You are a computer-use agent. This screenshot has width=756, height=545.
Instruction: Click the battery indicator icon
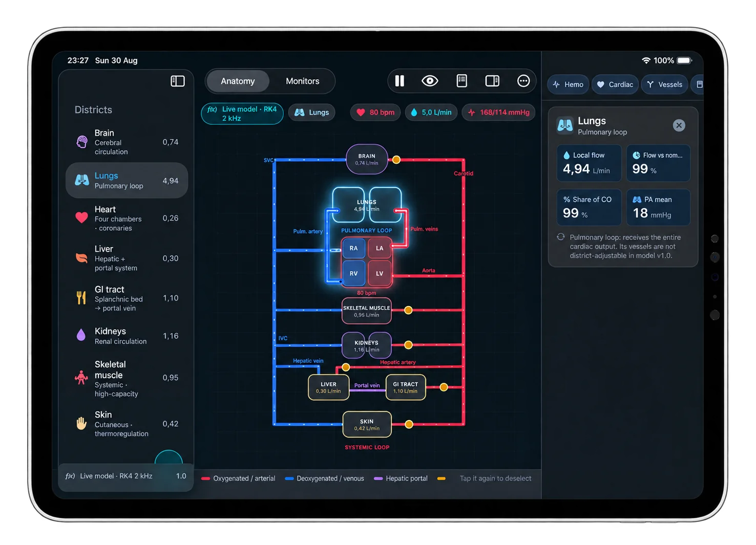tap(685, 60)
